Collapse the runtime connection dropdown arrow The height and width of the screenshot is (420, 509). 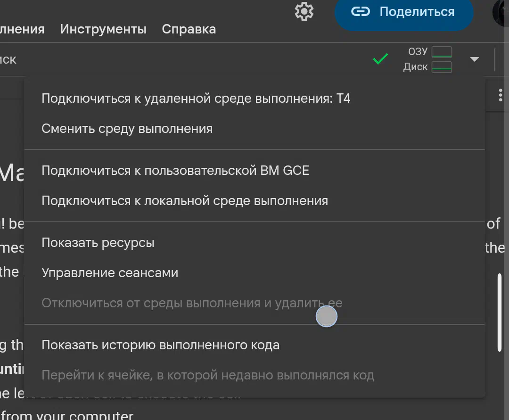click(474, 59)
